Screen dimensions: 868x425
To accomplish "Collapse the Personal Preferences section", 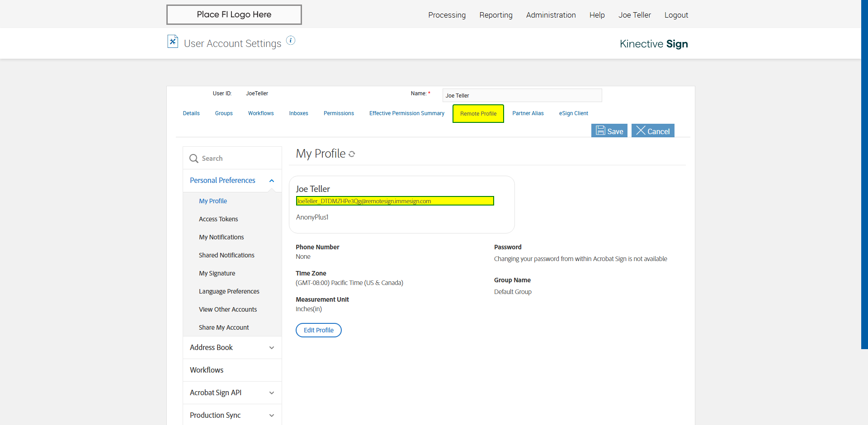I will [272, 181].
